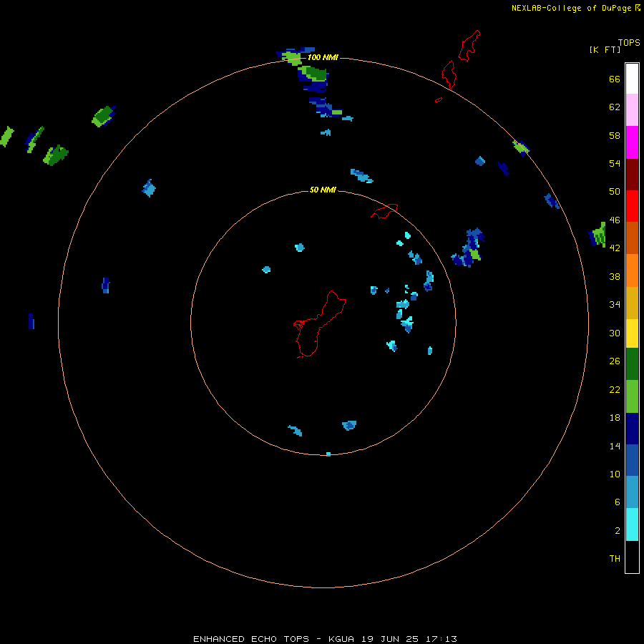Screen dimensions: 644x644
Task: Click the ENHANCED ECHO TOPS KGUA caption
Action: coord(325,639)
